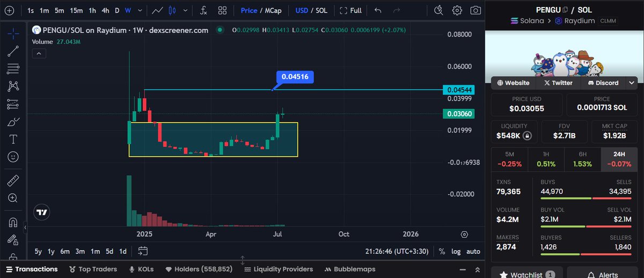Collapse the drawing toolbar side arrow
Image resolution: width=644 pixels, height=278 pixels.
pos(25,228)
